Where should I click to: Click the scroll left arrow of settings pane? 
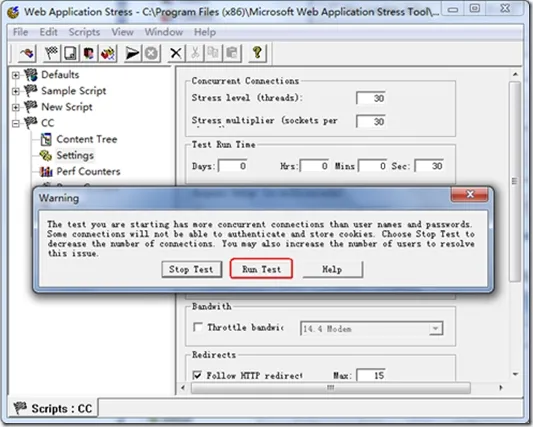183,388
